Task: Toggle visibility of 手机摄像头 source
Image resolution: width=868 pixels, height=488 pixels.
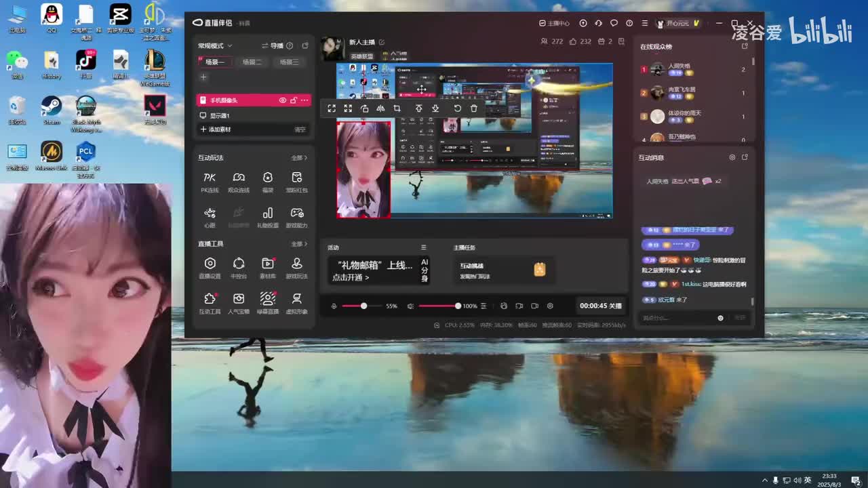Action: pos(283,100)
